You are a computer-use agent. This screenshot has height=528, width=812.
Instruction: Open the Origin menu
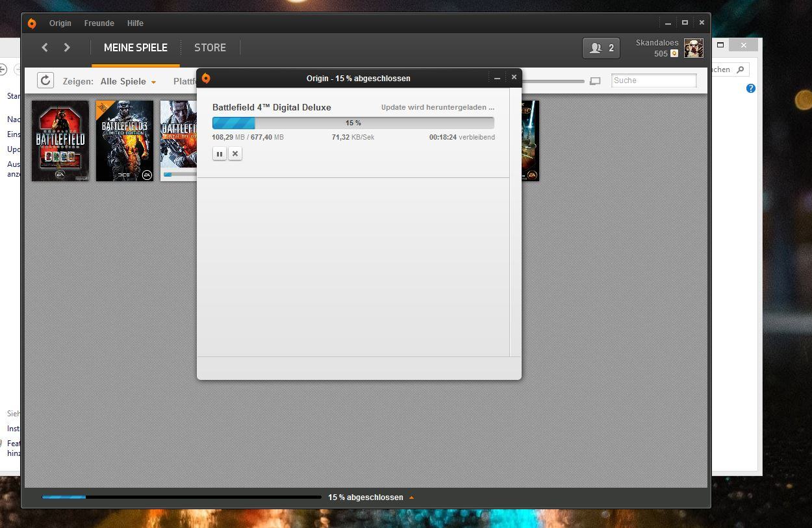[60, 23]
